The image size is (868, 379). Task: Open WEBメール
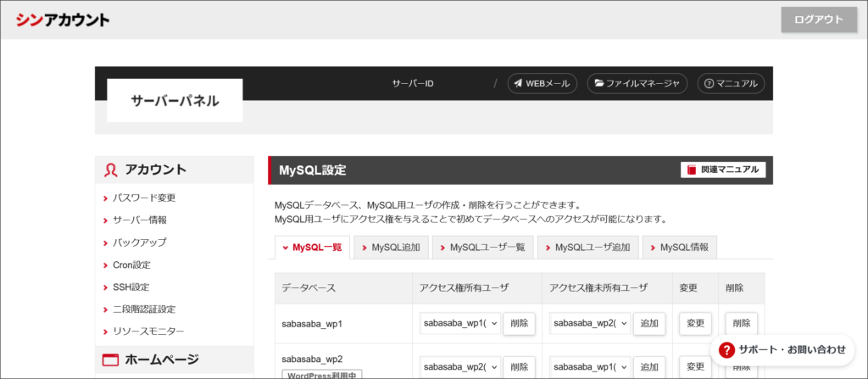pos(542,84)
